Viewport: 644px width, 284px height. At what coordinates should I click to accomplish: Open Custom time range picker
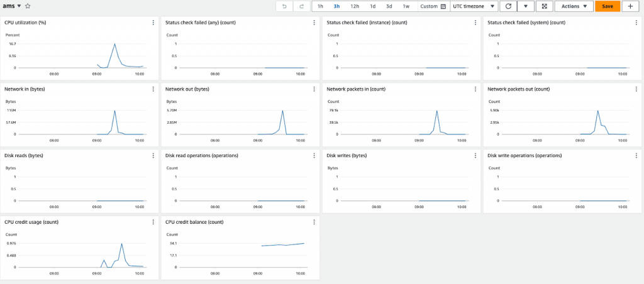pos(433,6)
